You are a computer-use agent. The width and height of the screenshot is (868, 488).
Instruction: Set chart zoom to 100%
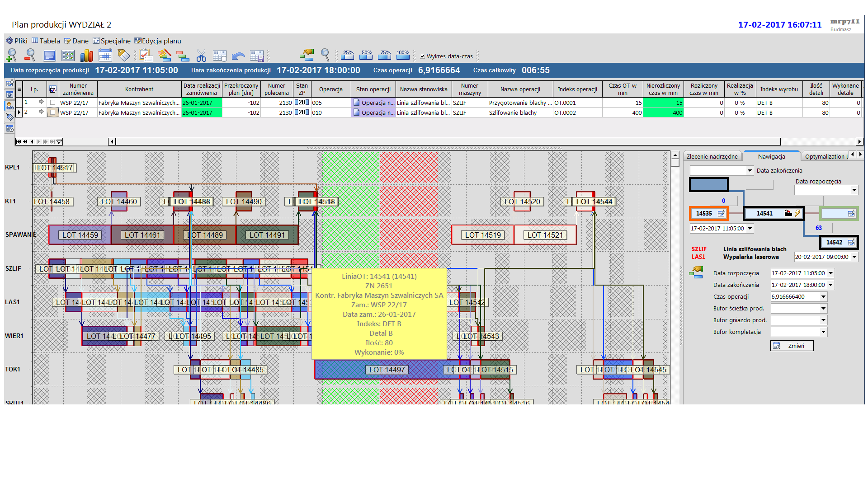click(403, 55)
